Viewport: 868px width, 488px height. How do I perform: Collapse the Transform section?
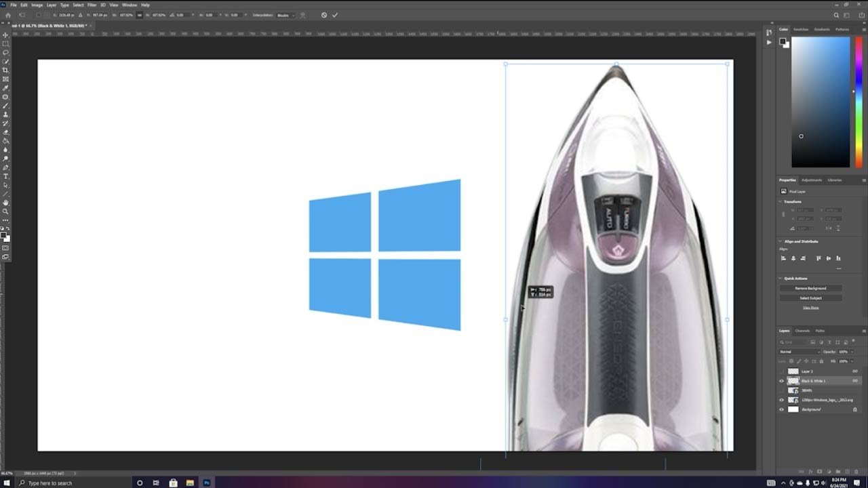(x=780, y=202)
